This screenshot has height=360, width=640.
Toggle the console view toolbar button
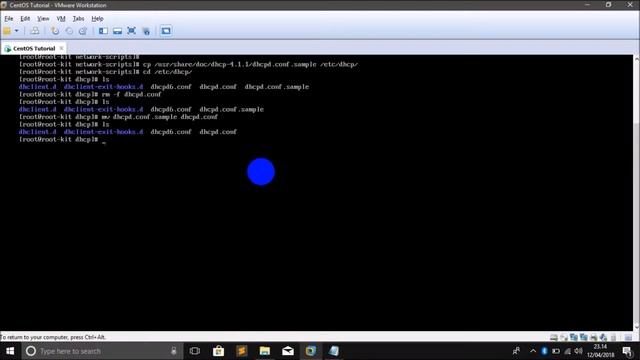click(x=166, y=31)
